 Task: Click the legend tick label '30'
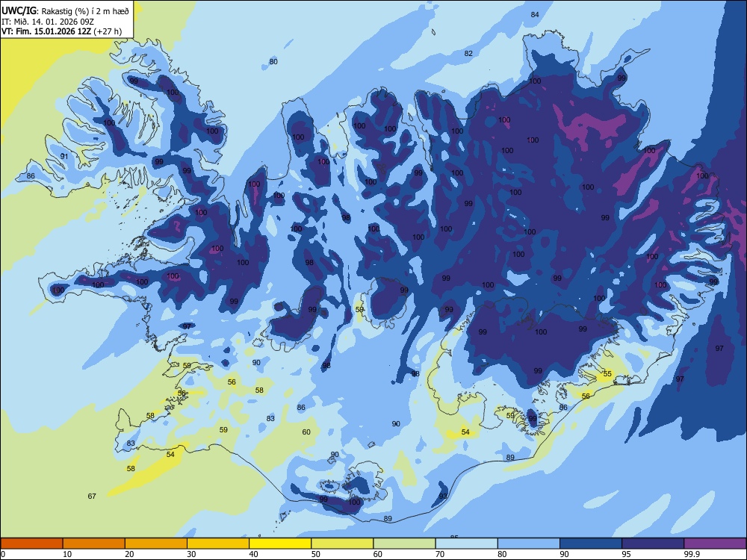click(191, 554)
